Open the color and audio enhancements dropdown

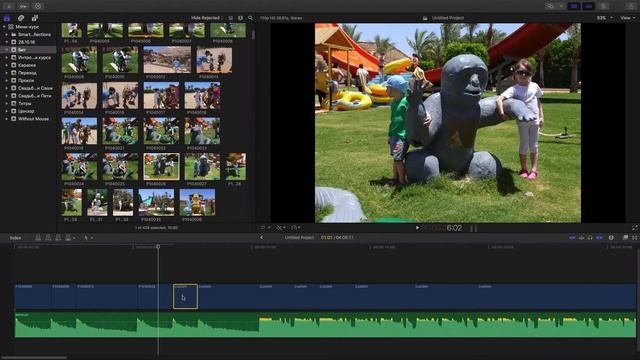click(x=280, y=227)
